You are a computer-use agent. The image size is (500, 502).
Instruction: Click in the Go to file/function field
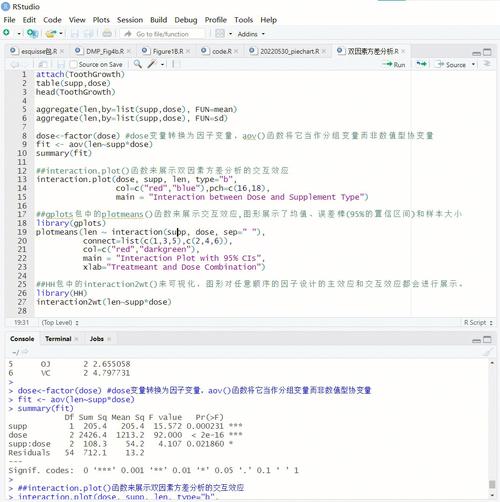coord(162,34)
